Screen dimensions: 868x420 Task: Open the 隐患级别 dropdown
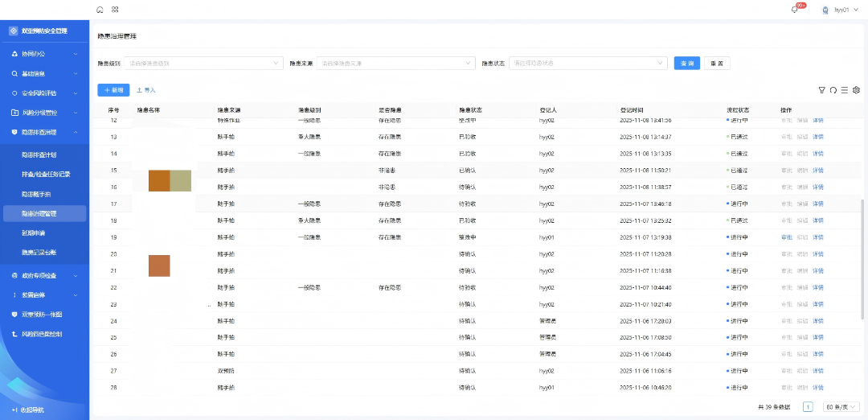[203, 63]
